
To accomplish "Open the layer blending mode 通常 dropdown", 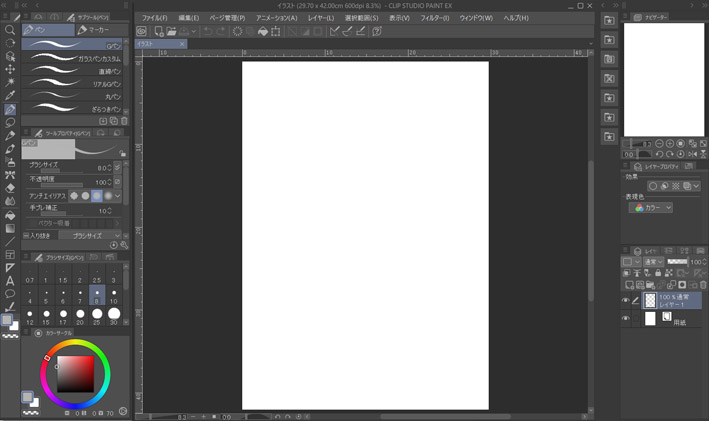I will [x=654, y=262].
